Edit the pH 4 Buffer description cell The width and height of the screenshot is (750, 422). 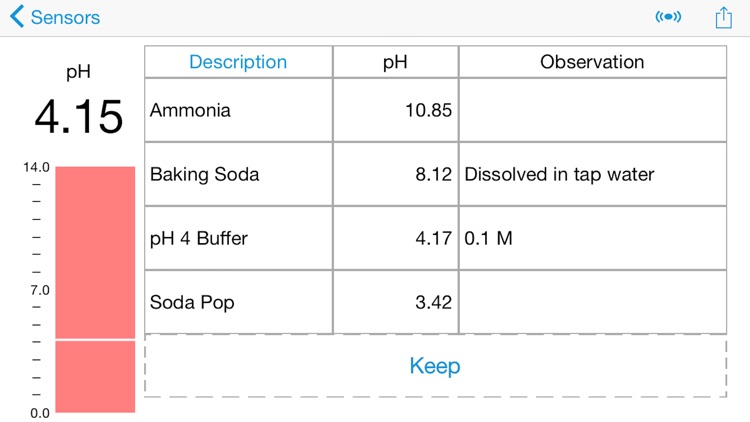(238, 238)
